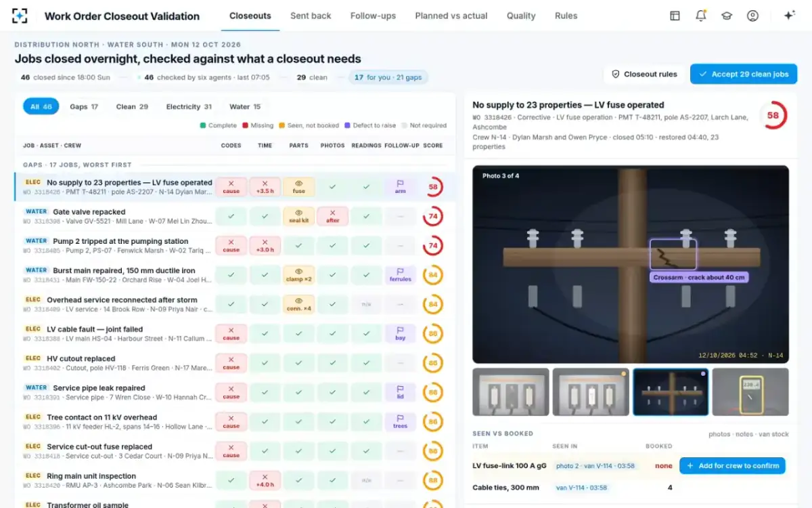The image size is (812, 508).
Task: Open Rules tab
Action: click(x=566, y=16)
